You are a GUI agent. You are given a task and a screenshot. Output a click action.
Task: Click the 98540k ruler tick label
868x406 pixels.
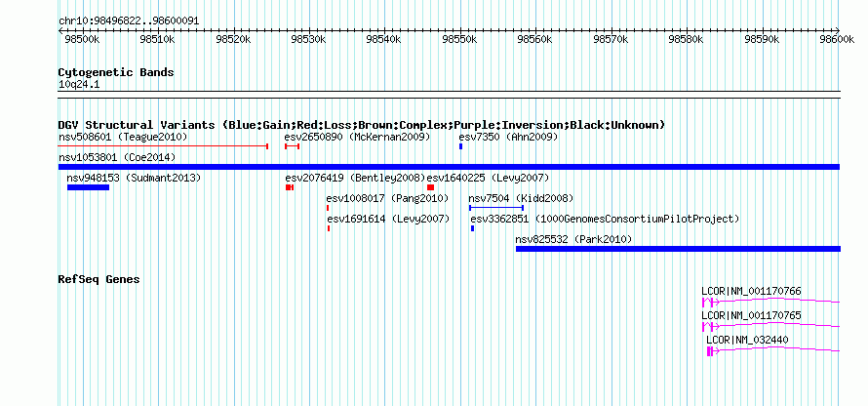click(x=383, y=39)
